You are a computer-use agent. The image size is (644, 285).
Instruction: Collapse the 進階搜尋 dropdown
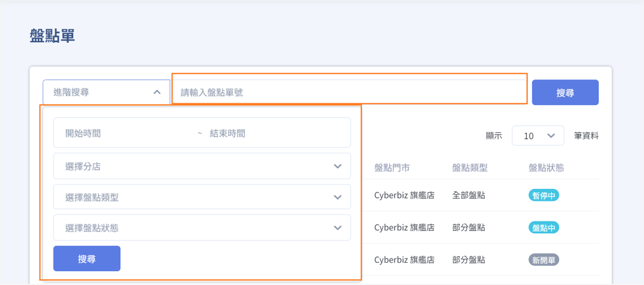(x=106, y=93)
